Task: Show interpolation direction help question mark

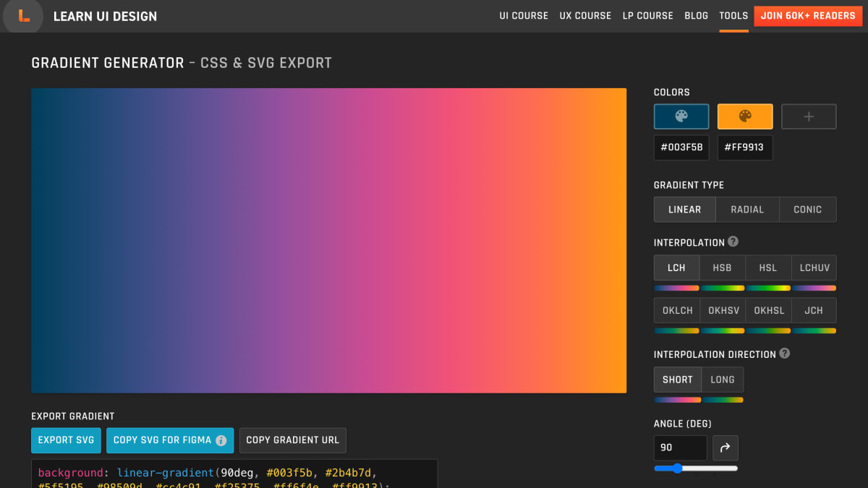Action: 785,354
